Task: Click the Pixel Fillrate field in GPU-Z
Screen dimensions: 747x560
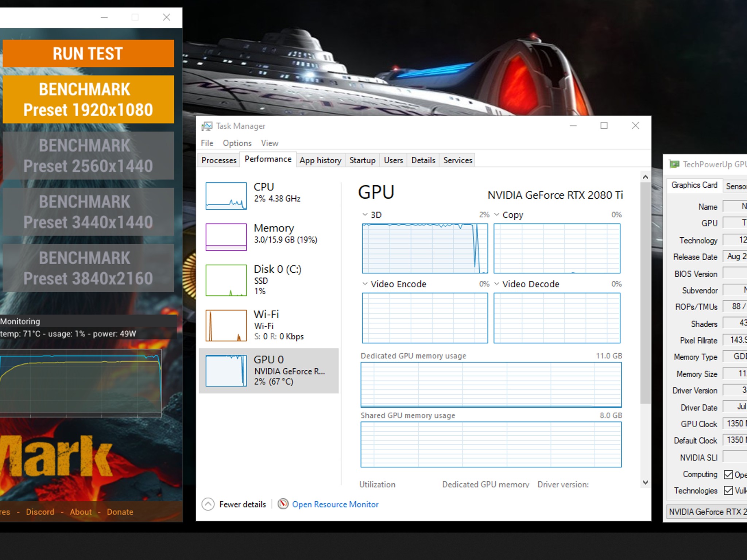Action: 735,340
